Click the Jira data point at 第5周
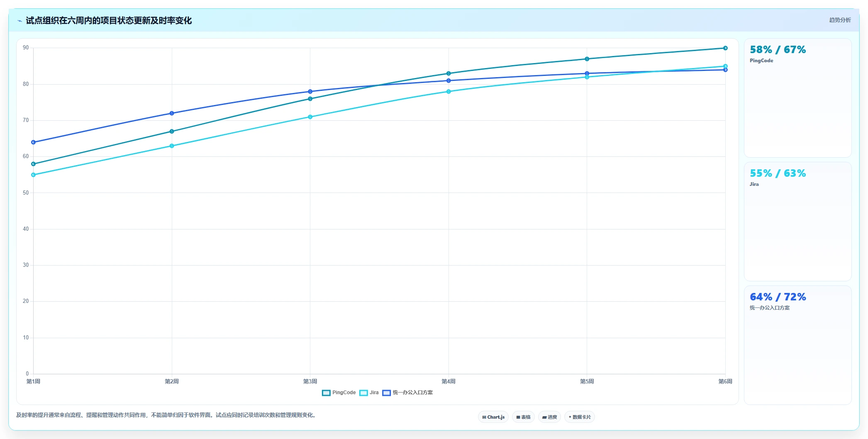Image resolution: width=868 pixels, height=439 pixels. [587, 77]
